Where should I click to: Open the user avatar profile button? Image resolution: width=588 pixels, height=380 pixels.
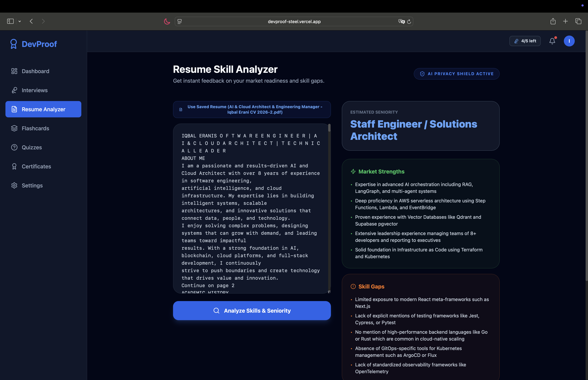point(569,41)
